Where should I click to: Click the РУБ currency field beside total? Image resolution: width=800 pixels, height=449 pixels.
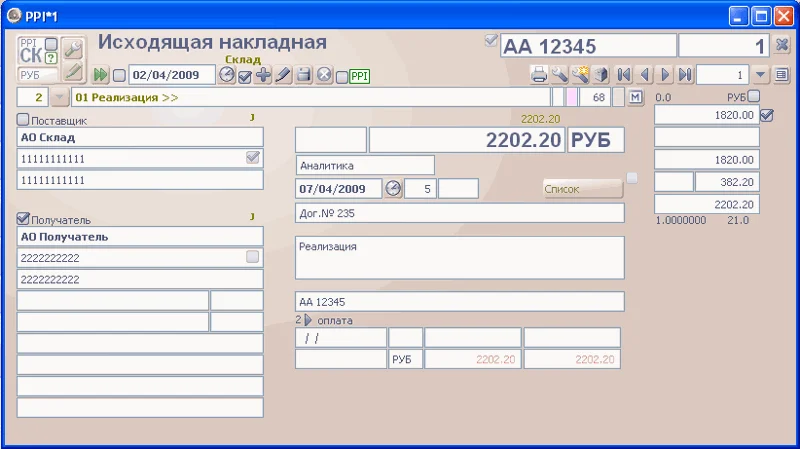[595, 140]
